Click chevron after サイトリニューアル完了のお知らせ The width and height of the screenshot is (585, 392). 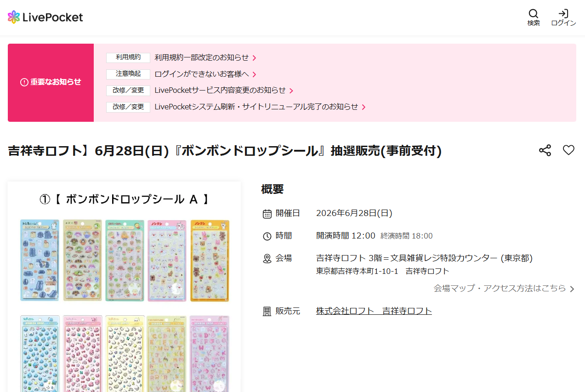point(364,107)
